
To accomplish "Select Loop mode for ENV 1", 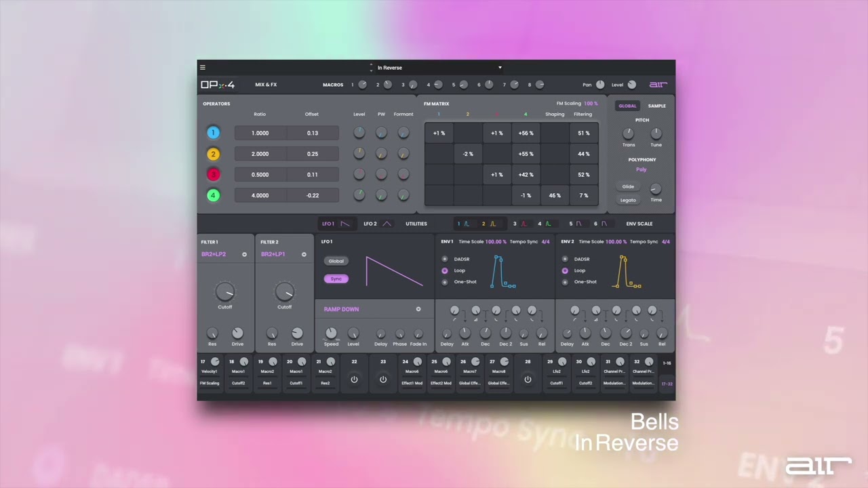I will point(445,270).
